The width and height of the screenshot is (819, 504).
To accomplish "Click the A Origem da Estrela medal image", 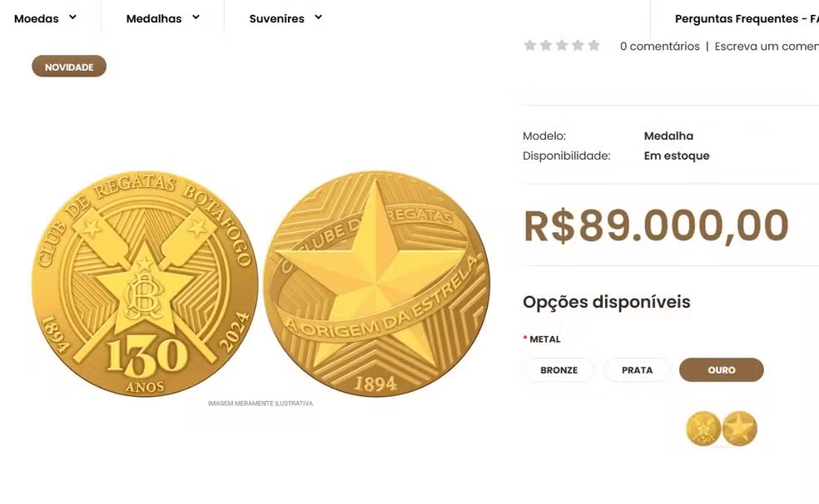I will click(x=376, y=284).
